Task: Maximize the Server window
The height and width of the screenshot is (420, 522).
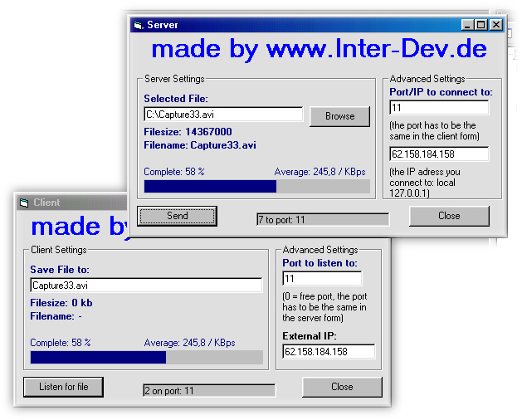Action: coord(481,25)
